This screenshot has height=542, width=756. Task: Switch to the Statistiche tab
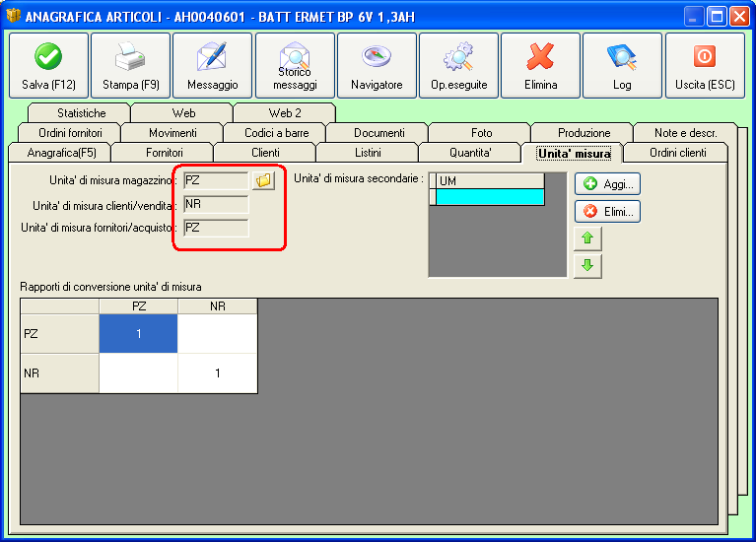click(80, 113)
